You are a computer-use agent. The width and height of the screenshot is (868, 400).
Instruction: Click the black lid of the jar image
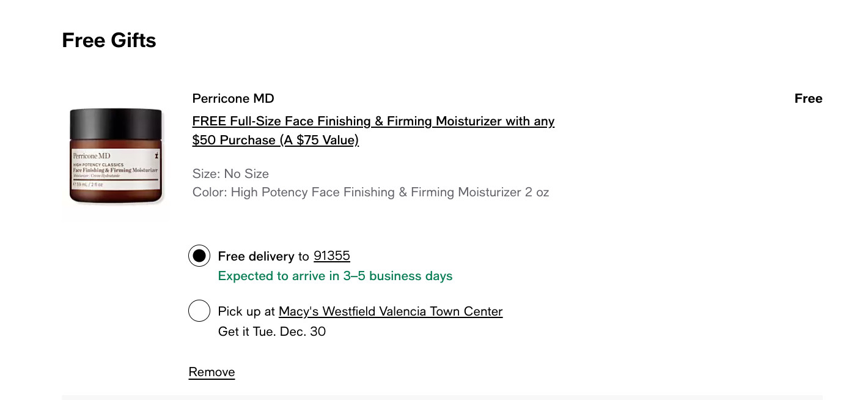[116, 127]
